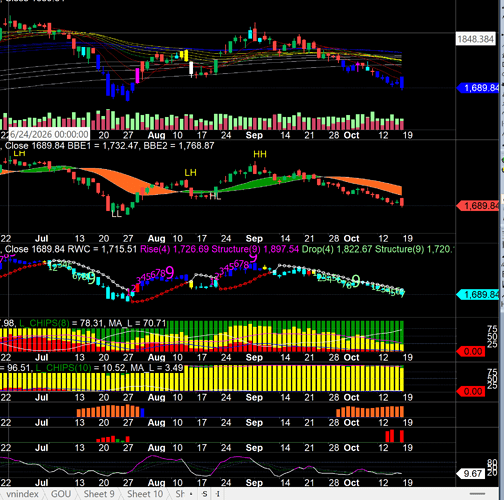Switch to the vnindex sheet tab
Image resolution: width=504 pixels, height=500 pixels.
tap(22, 494)
